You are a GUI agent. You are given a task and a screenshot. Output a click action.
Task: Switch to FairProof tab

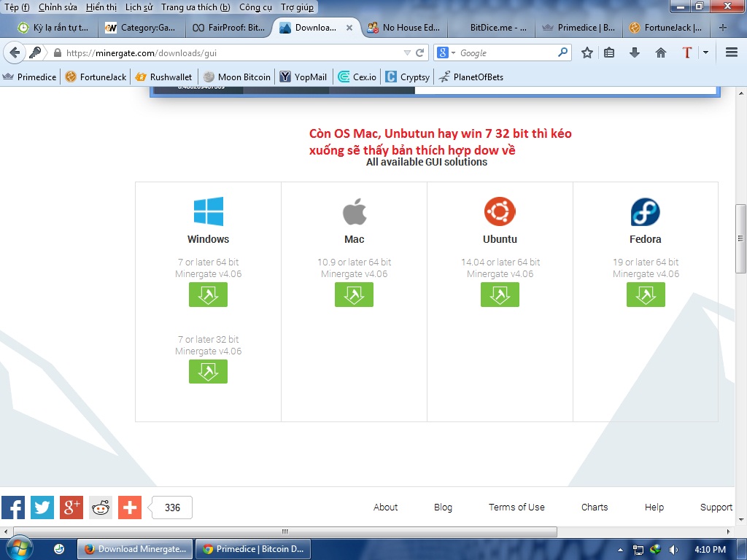pos(228,28)
